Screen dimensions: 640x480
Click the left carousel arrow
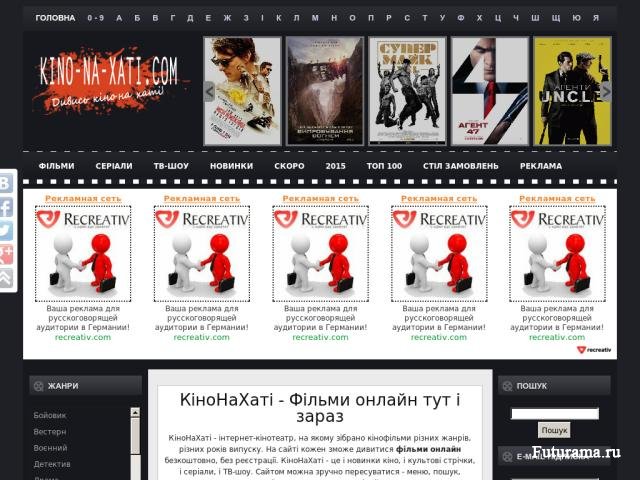pos(210,91)
